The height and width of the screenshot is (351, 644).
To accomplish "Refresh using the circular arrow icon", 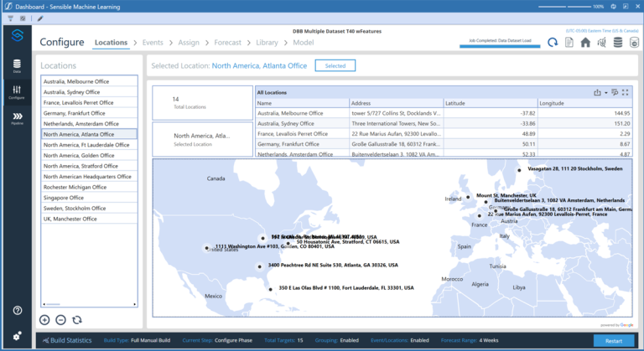I will [553, 42].
